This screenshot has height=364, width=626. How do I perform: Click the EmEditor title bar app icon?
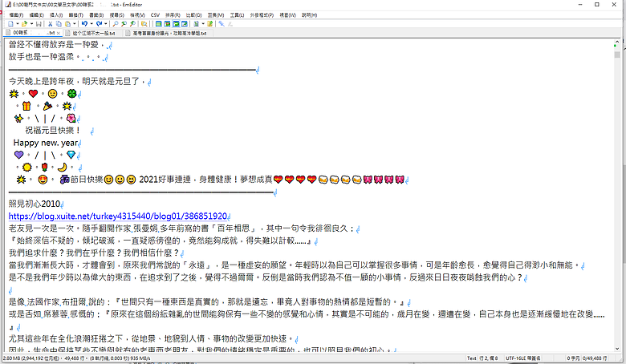7,4
